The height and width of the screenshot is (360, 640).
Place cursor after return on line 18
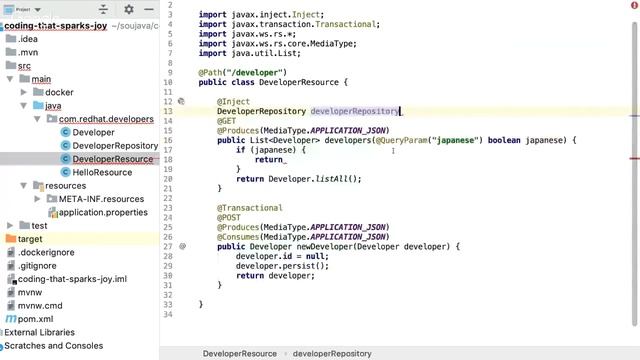(x=283, y=160)
